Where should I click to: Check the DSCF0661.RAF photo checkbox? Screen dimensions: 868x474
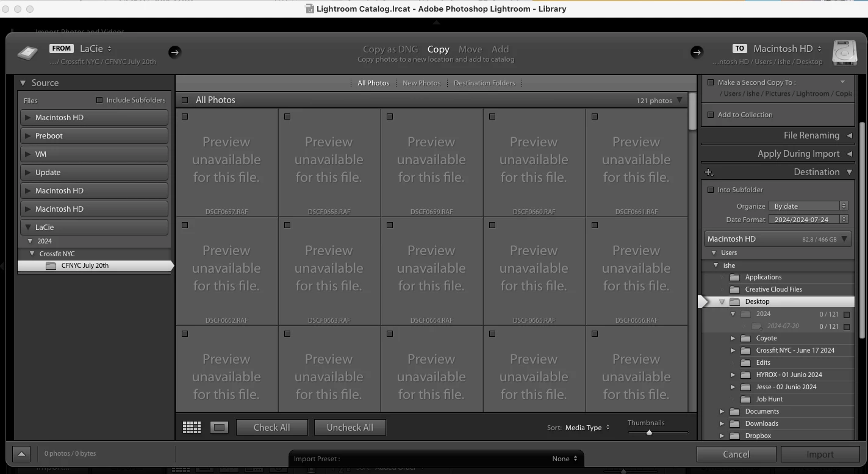click(595, 117)
